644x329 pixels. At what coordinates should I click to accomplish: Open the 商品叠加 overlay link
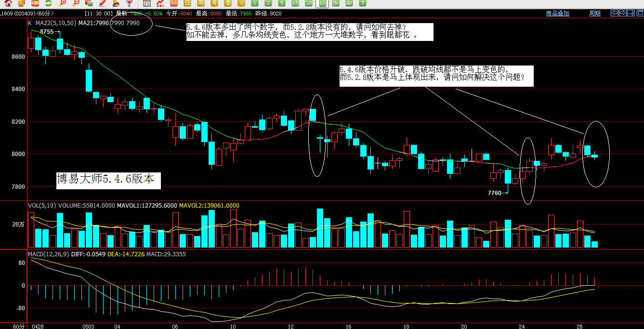tap(557, 13)
